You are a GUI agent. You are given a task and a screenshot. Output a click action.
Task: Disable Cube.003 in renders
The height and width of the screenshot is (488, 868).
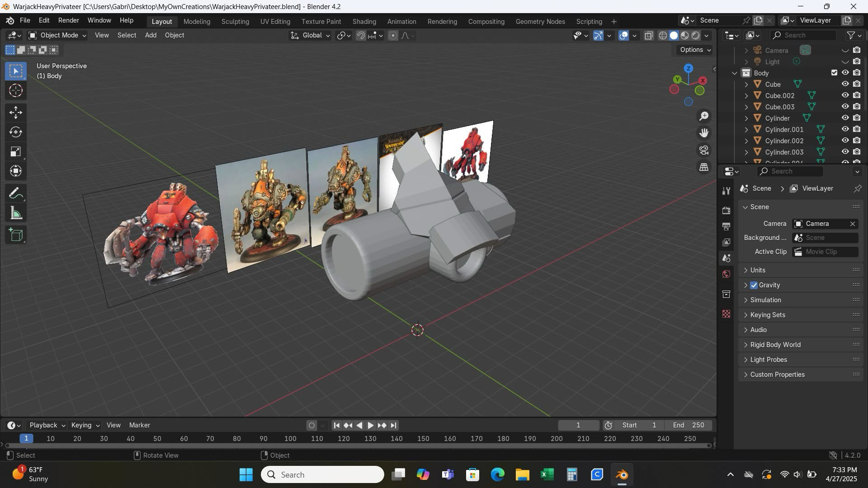[x=857, y=107]
